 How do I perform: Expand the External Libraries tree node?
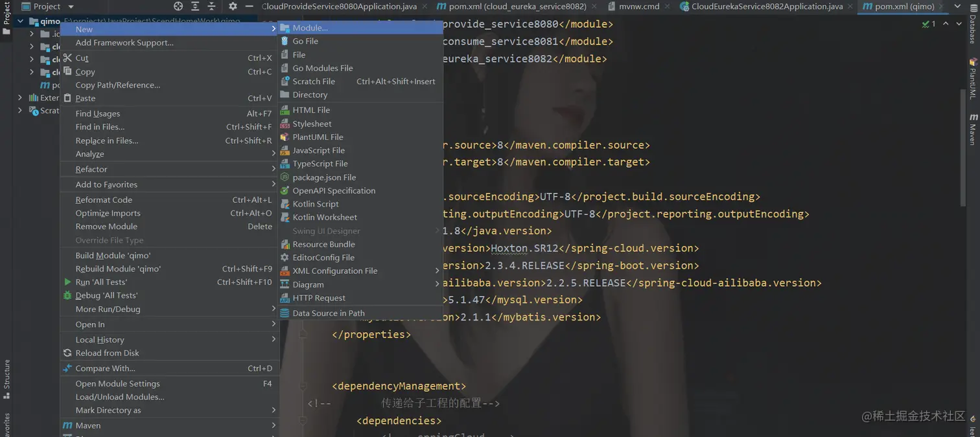(x=20, y=98)
